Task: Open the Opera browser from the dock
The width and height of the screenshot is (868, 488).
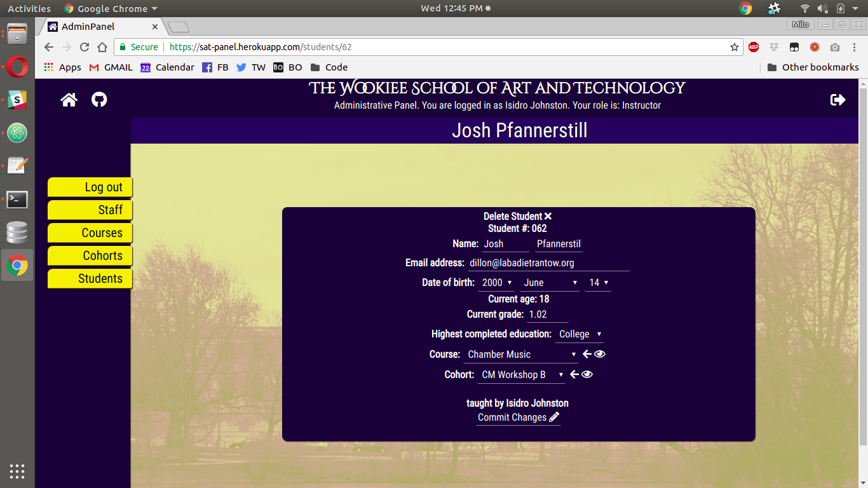Action: click(17, 67)
